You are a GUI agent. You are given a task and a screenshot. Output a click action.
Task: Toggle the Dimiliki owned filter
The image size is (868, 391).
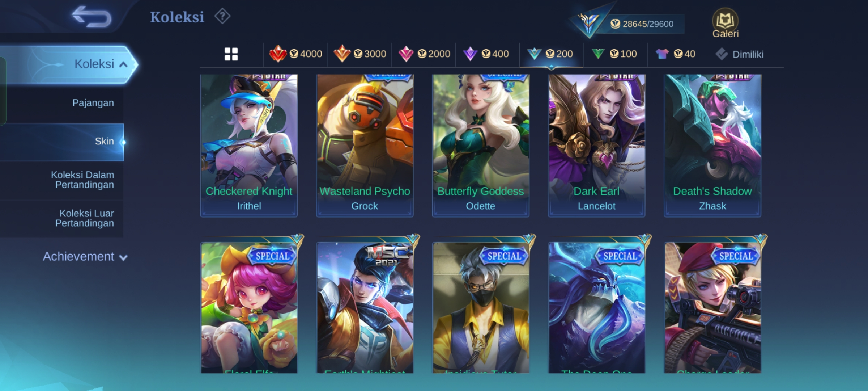pos(739,54)
